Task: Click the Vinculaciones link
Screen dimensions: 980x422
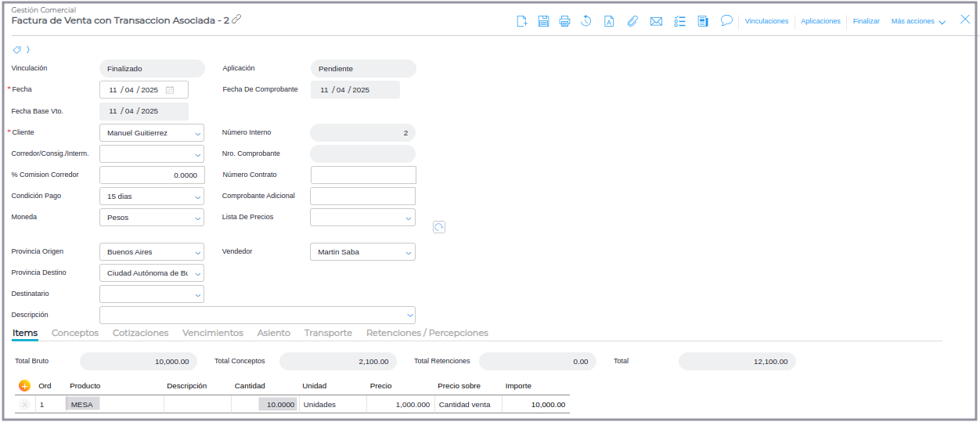Action: point(766,21)
